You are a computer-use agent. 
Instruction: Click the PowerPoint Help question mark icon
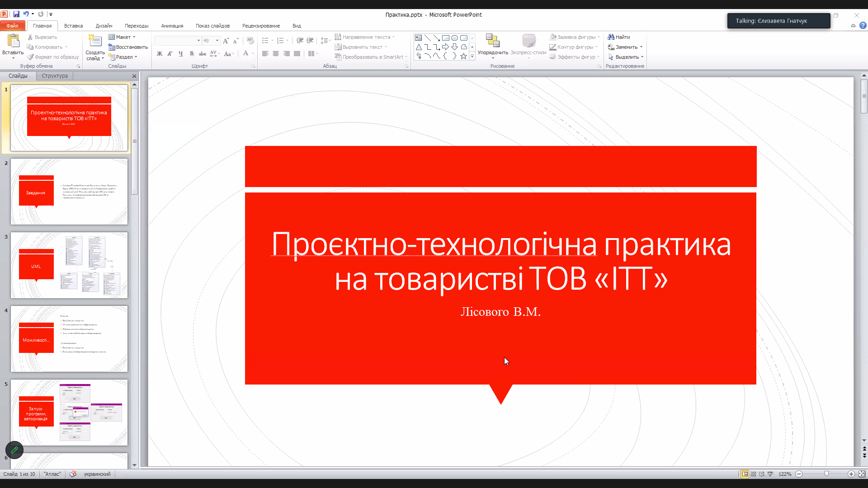pos(863,26)
